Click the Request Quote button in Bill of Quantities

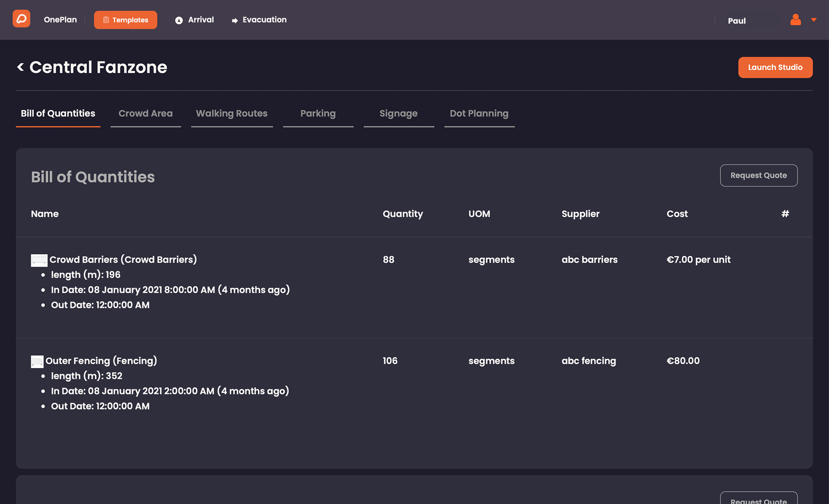(759, 176)
